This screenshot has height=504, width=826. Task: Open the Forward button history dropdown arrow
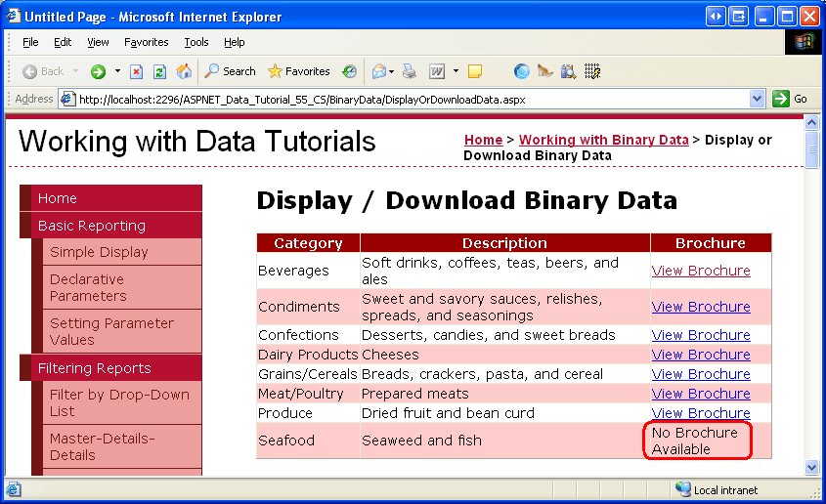pos(117,71)
